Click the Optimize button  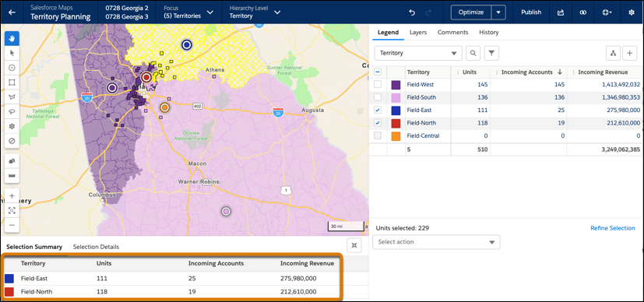pos(471,12)
